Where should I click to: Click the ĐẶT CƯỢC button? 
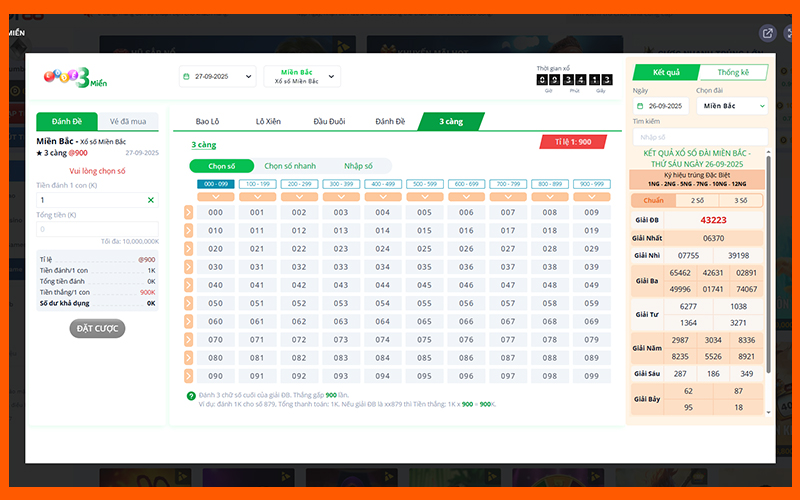click(x=97, y=329)
